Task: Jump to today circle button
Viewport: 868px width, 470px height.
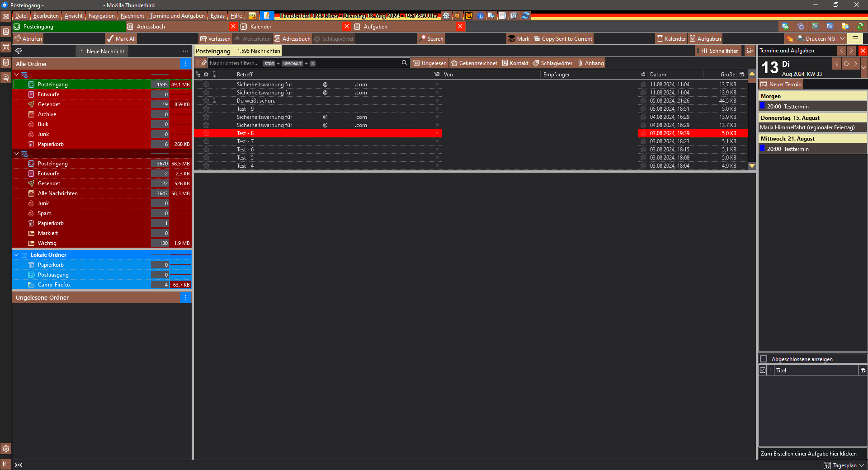Action: tap(846, 64)
